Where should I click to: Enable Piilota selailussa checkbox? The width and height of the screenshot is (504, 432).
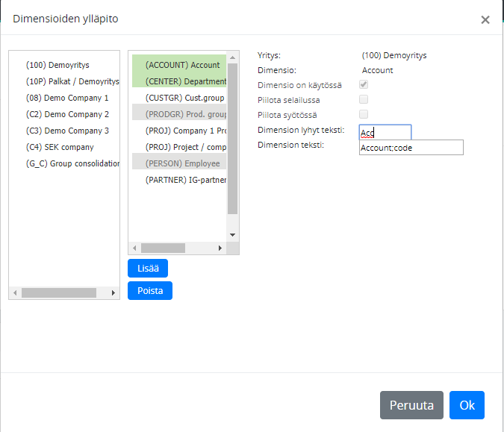[364, 99]
